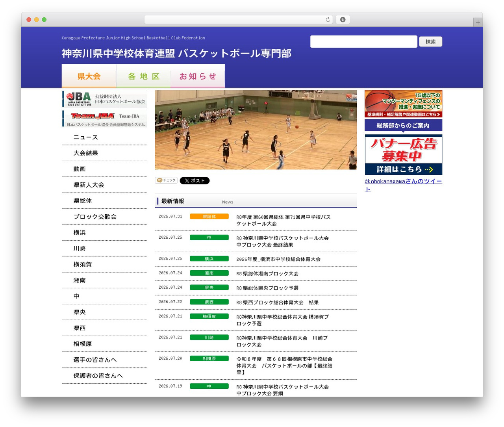This screenshot has height=427, width=504.
Task: Open the 2026年度_横浜市中学校総合体育大会 article
Action: click(x=278, y=259)
